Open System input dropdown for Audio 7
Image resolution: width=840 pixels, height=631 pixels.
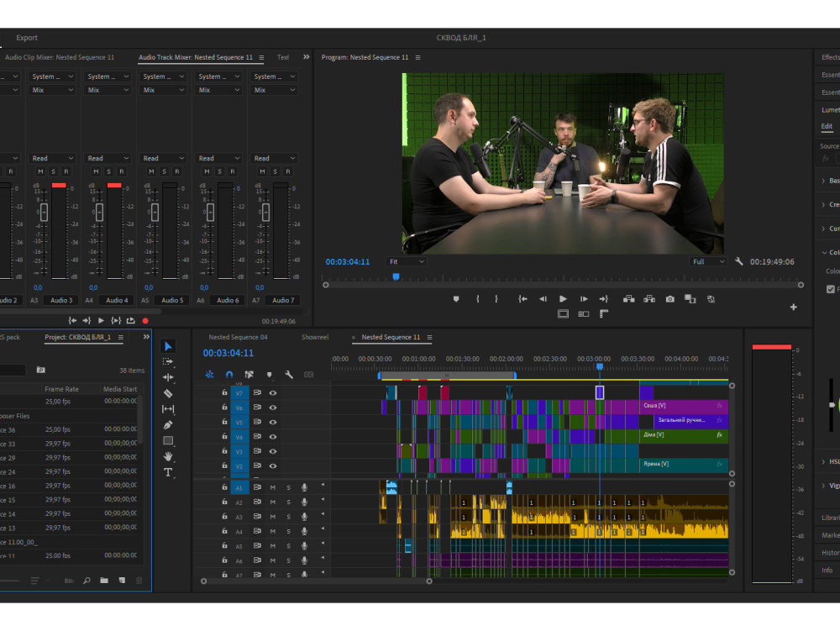pyautogui.click(x=275, y=76)
